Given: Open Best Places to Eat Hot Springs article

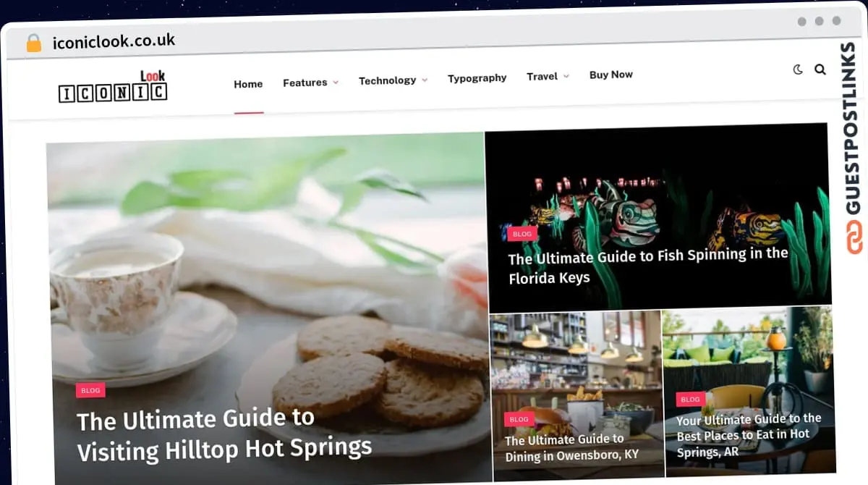Looking at the screenshot, I should (749, 435).
